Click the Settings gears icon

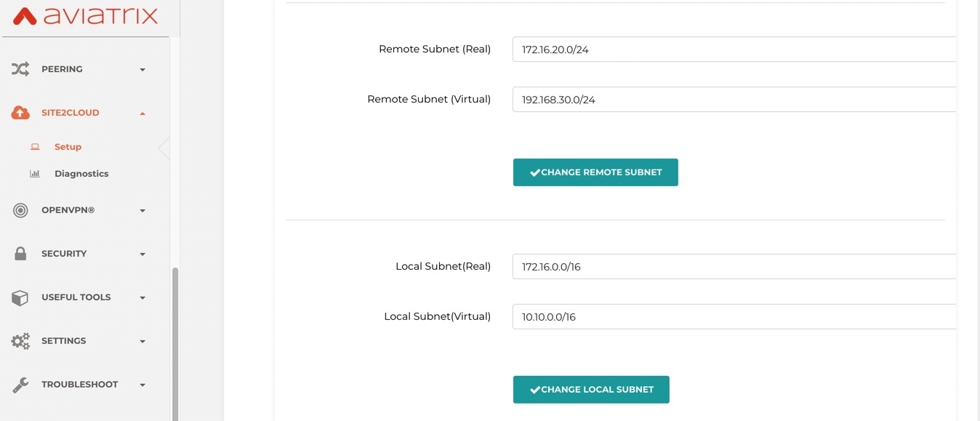pyautogui.click(x=20, y=341)
